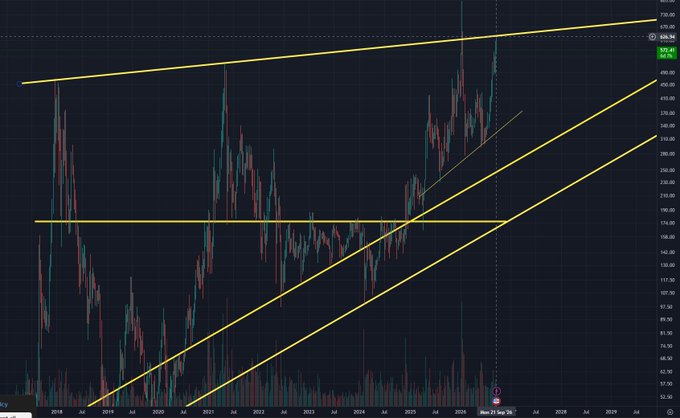Click the 2018 label on the time axis
The image size is (680, 418).
pos(57,412)
